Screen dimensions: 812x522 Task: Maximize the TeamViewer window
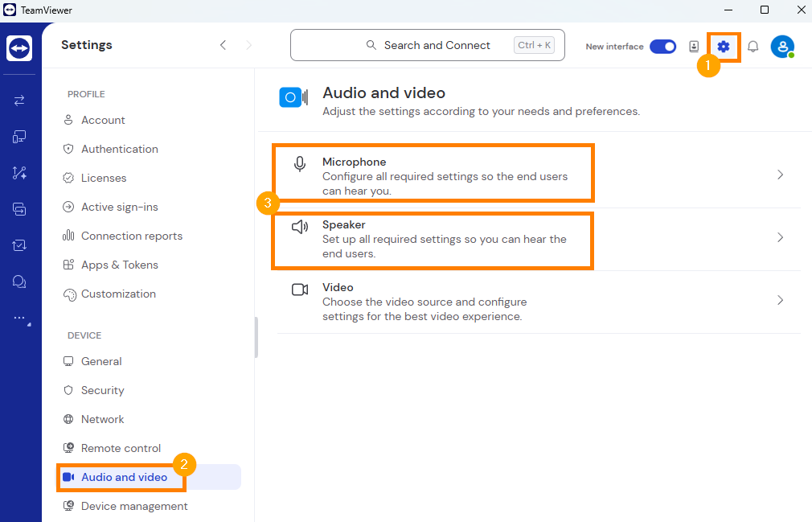(x=765, y=10)
